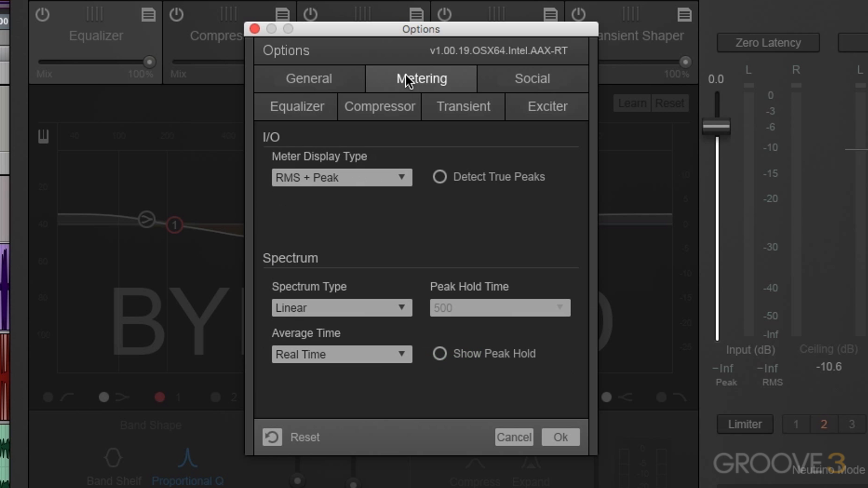Open the Exciter options tab

(x=547, y=106)
